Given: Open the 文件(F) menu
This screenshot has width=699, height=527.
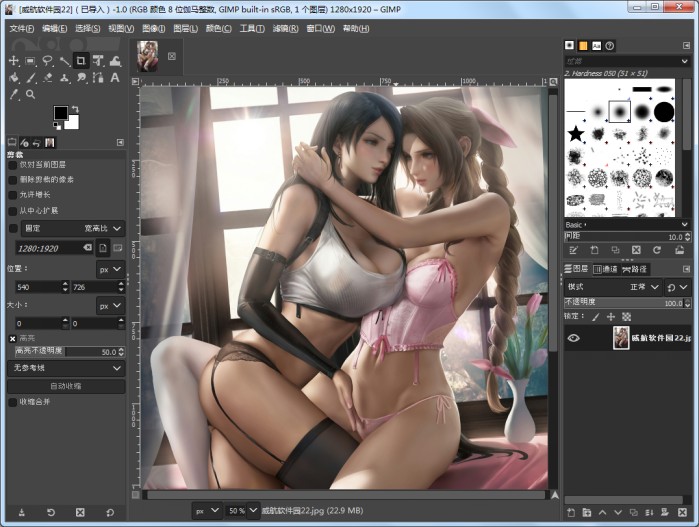Looking at the screenshot, I should [21, 29].
